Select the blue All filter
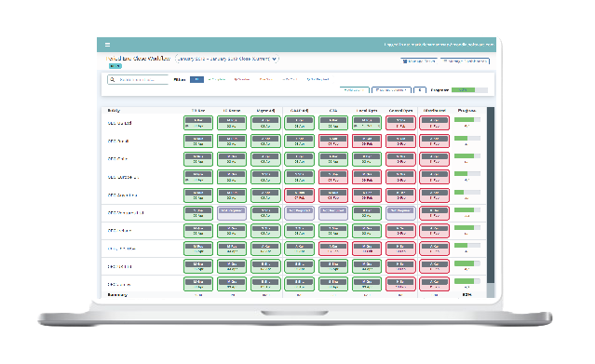The height and width of the screenshot is (364, 595). coord(196,80)
